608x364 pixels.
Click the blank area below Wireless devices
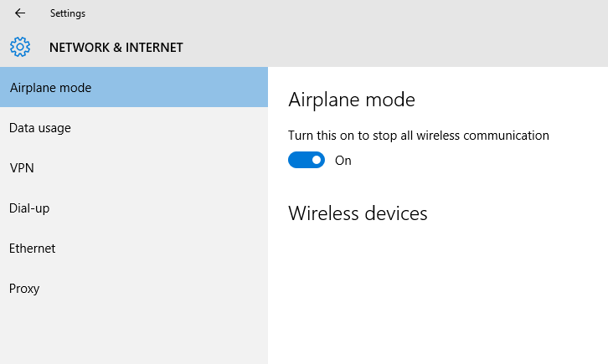[435, 293]
